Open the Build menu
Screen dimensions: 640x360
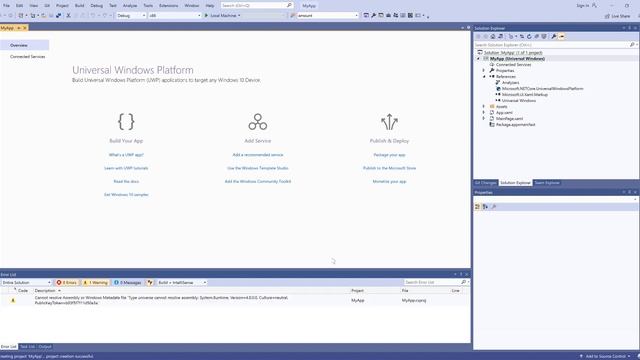click(x=80, y=6)
